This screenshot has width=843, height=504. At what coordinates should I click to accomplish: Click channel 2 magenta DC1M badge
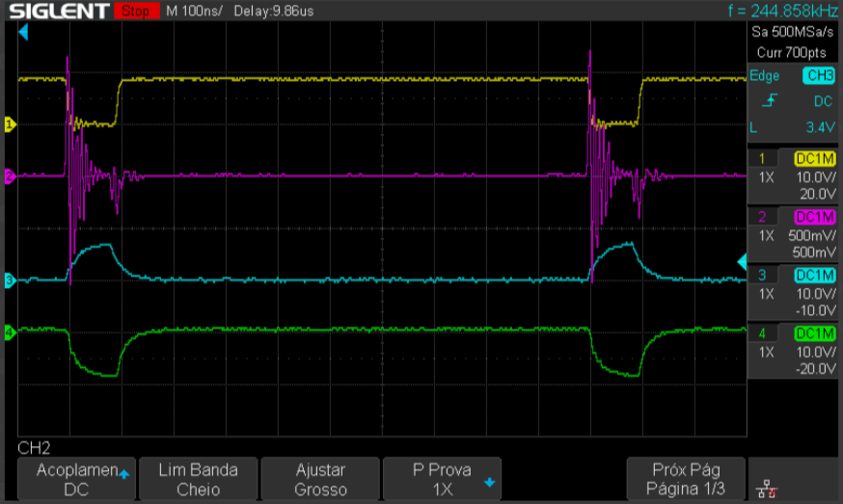815,217
